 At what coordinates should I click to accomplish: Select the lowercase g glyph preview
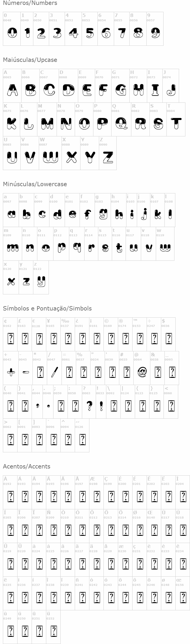103,214
